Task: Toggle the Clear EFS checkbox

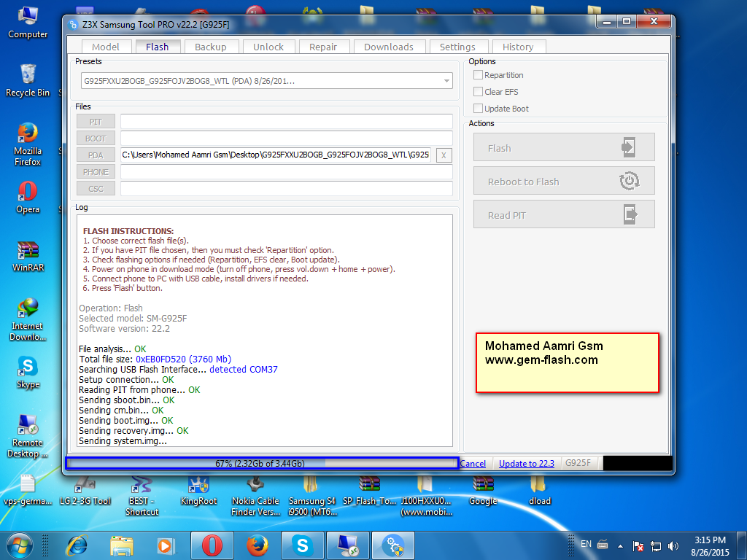Action: click(496, 92)
